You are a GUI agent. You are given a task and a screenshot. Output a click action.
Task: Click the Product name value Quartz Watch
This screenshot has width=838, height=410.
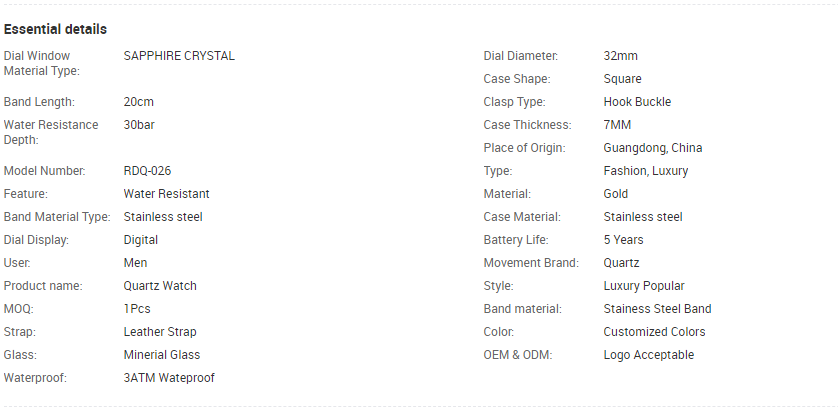160,286
